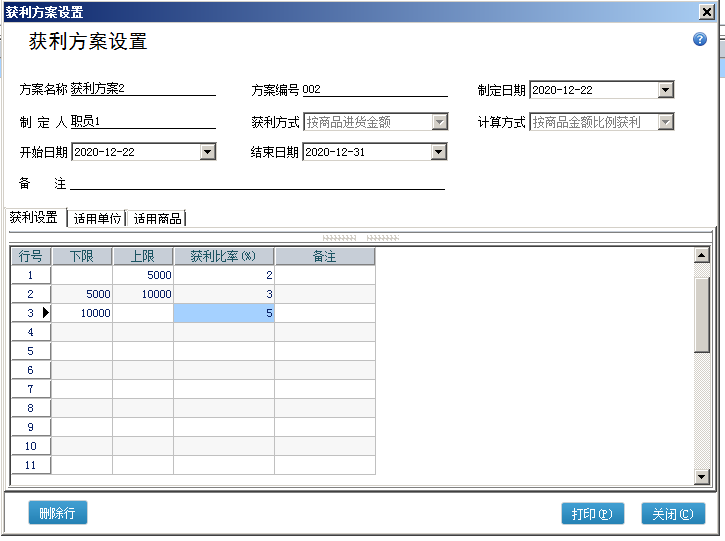Click the scroll down arrow of the table
The height and width of the screenshot is (541, 725).
click(x=701, y=477)
